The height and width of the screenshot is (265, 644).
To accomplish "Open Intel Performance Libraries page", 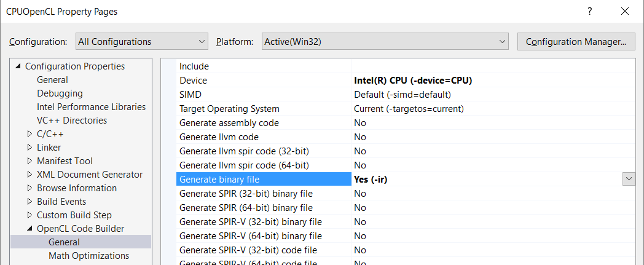I will [91, 107].
